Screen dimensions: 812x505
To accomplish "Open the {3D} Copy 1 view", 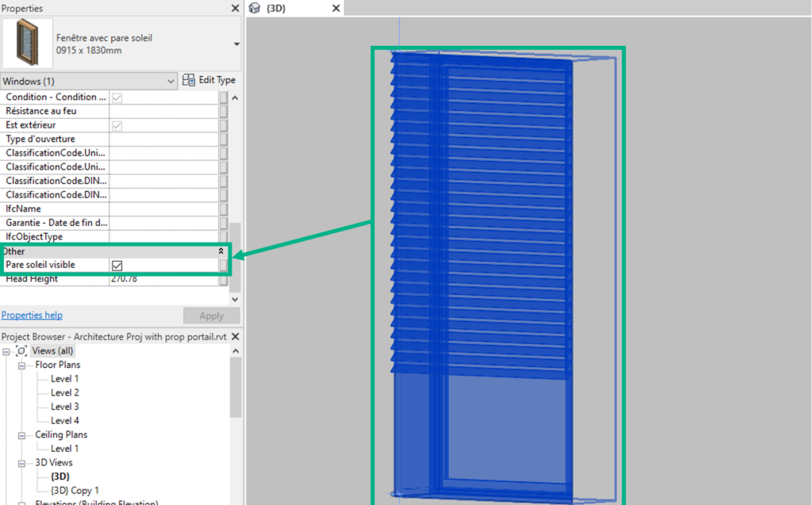I will click(75, 491).
